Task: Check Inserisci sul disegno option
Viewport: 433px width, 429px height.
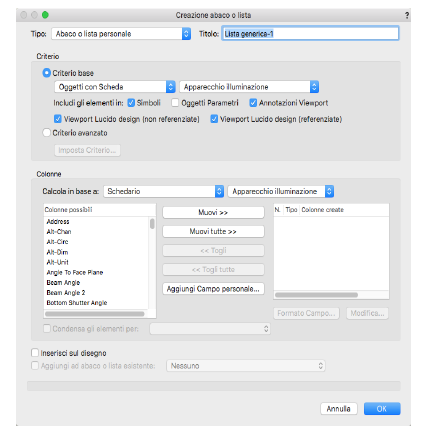Action: [35, 353]
